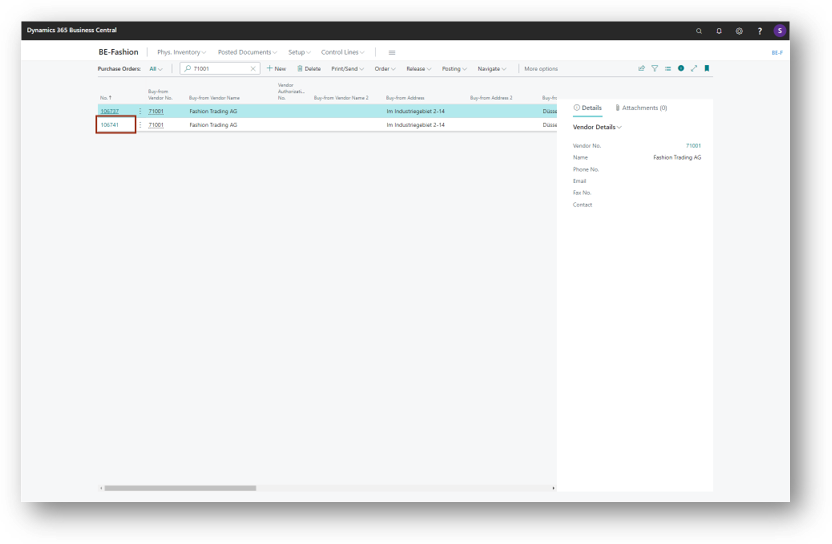Click the BE-F company badge at top right
The height and width of the screenshot is (544, 832).
coord(777,53)
